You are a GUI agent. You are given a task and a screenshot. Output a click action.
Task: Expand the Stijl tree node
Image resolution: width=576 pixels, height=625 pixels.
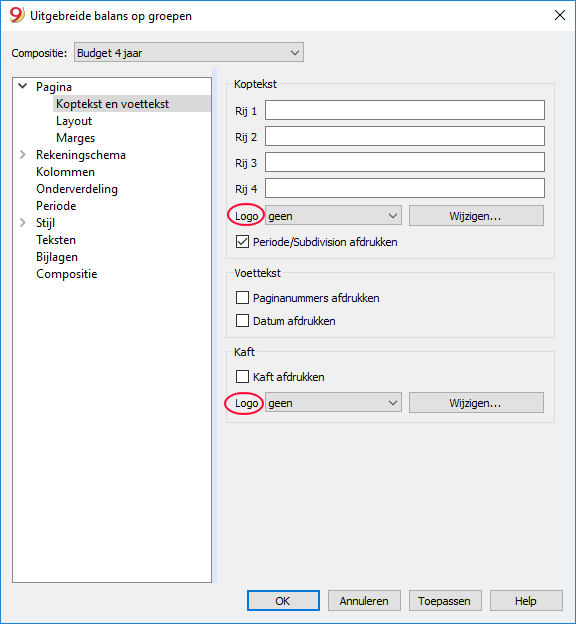(23, 223)
